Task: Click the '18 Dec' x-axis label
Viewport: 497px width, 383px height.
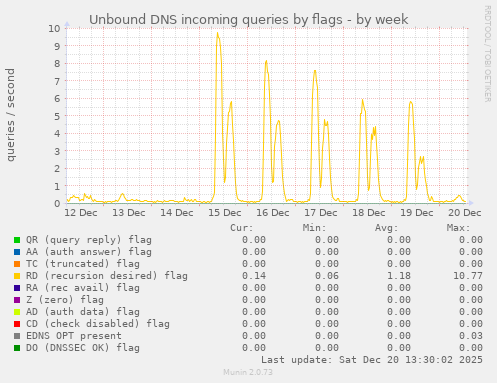Action: coord(369,213)
